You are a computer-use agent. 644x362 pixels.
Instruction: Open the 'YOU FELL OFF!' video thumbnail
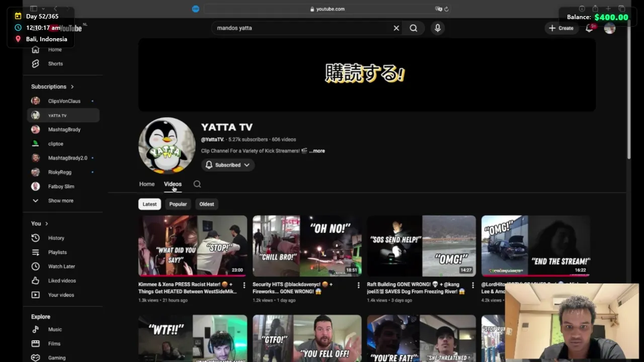tap(307, 338)
